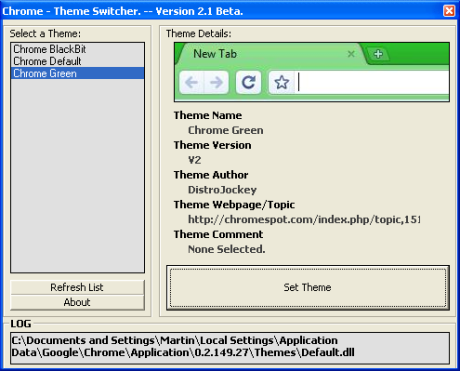Click the bookmark star in theme preview

pyautogui.click(x=282, y=82)
